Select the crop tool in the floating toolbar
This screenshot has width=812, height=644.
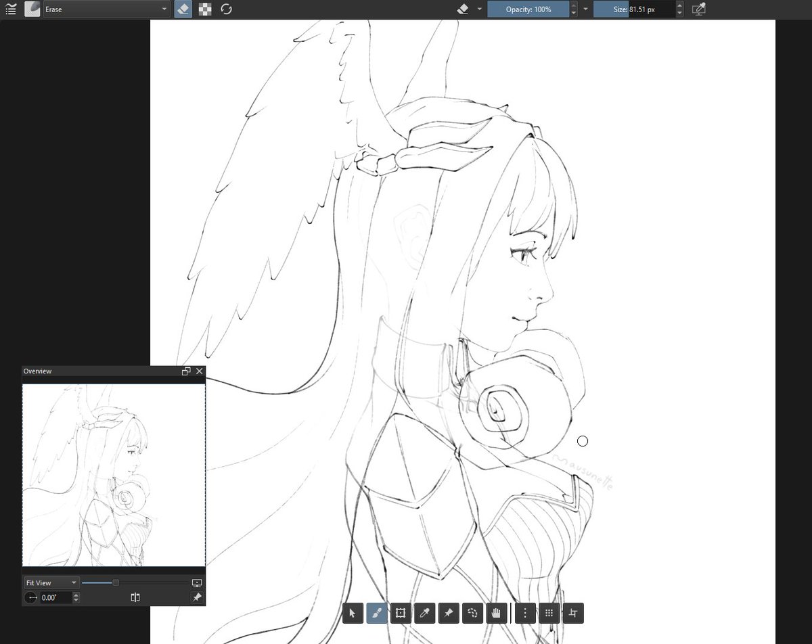pos(573,614)
